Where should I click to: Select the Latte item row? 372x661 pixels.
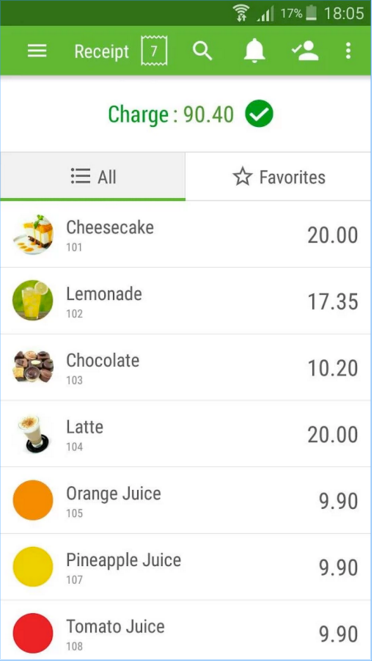coord(186,434)
